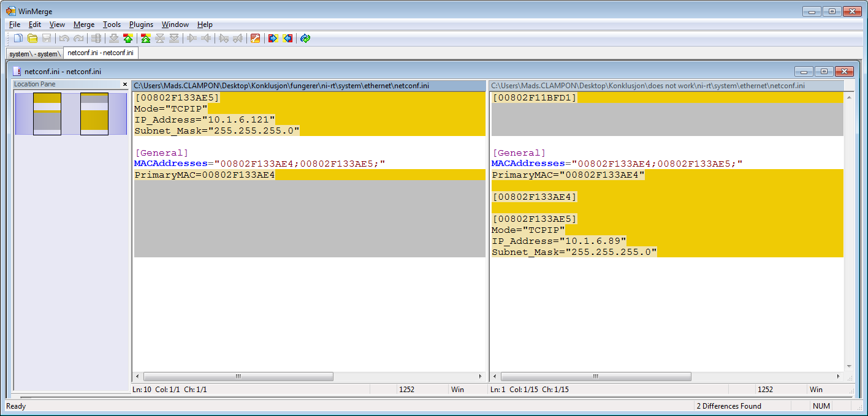Click the Select Line Difference icon
The height and width of the screenshot is (416, 868).
(96, 38)
